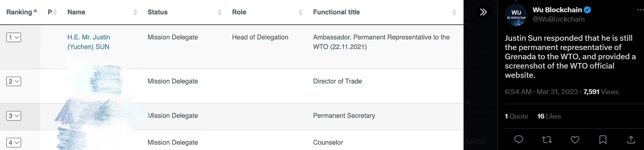The height and width of the screenshot is (150, 644).
Task: Open ranking 1 dropdown
Action: [14, 37]
